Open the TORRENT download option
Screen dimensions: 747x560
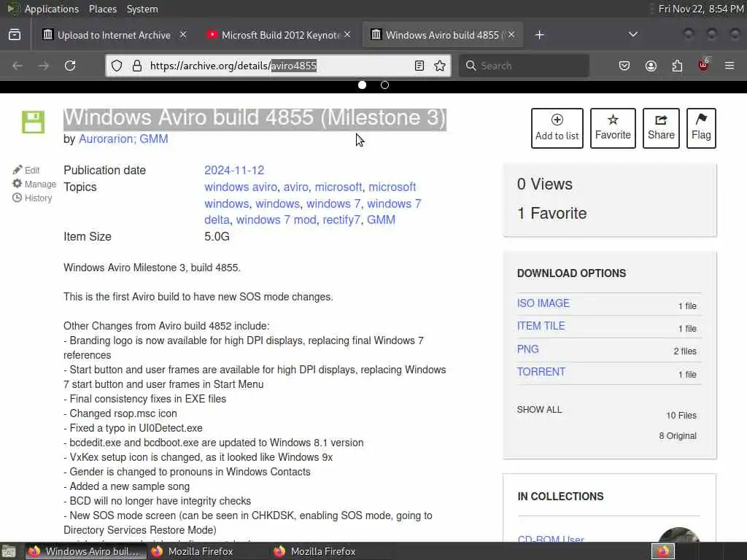(541, 372)
